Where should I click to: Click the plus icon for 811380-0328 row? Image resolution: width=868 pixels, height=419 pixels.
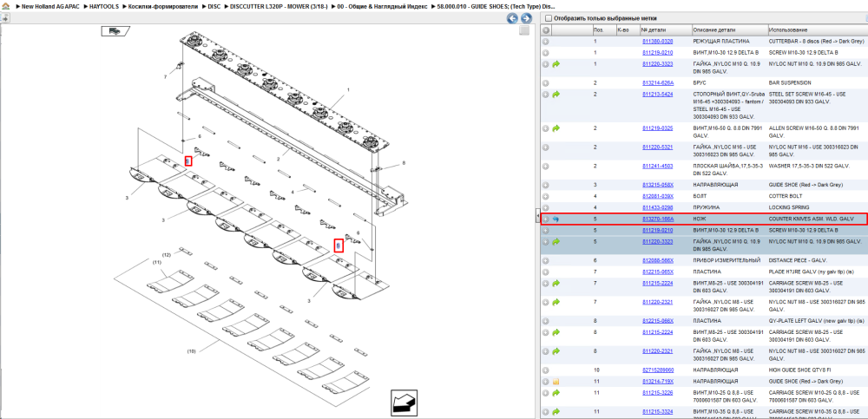tap(546, 42)
